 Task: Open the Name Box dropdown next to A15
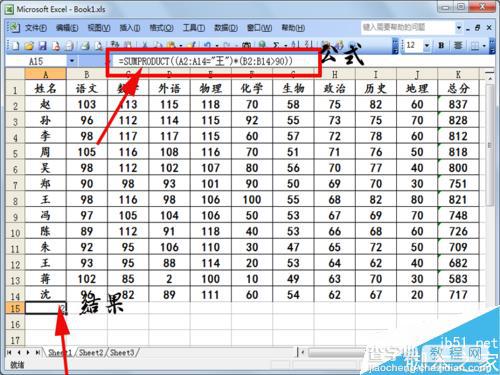pos(72,61)
